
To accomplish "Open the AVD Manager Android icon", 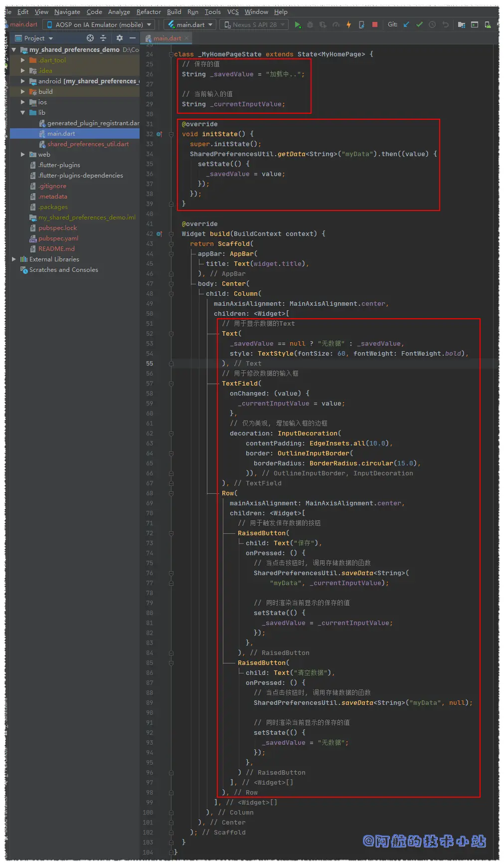I will 488,24.
